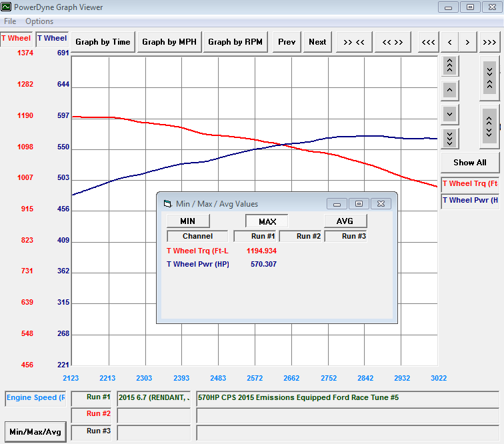Click the empty Run #2 description field
This screenshot has width=504, height=444.
tap(348, 416)
